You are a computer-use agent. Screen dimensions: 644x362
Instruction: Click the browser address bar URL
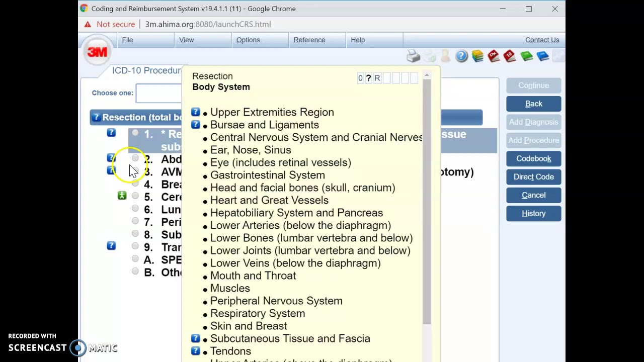pyautogui.click(x=208, y=24)
